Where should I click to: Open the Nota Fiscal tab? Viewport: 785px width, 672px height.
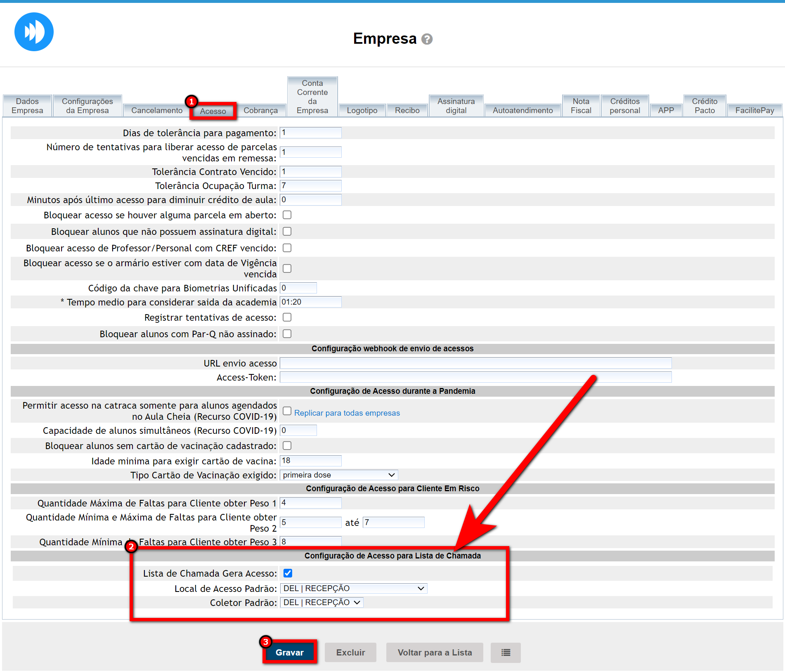click(x=581, y=106)
